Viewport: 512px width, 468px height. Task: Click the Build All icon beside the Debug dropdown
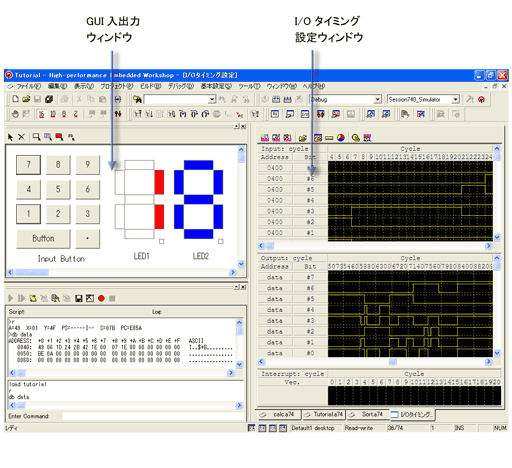(287, 99)
